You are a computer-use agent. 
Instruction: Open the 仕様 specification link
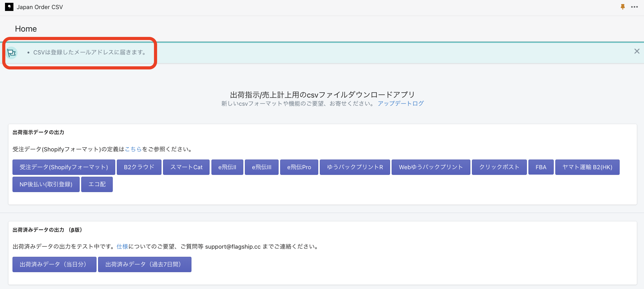point(122,246)
